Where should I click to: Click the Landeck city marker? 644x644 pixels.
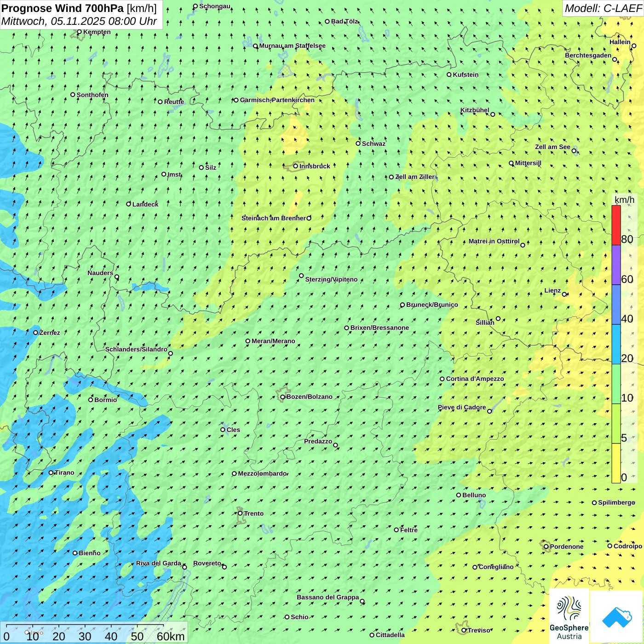pyautogui.click(x=128, y=204)
